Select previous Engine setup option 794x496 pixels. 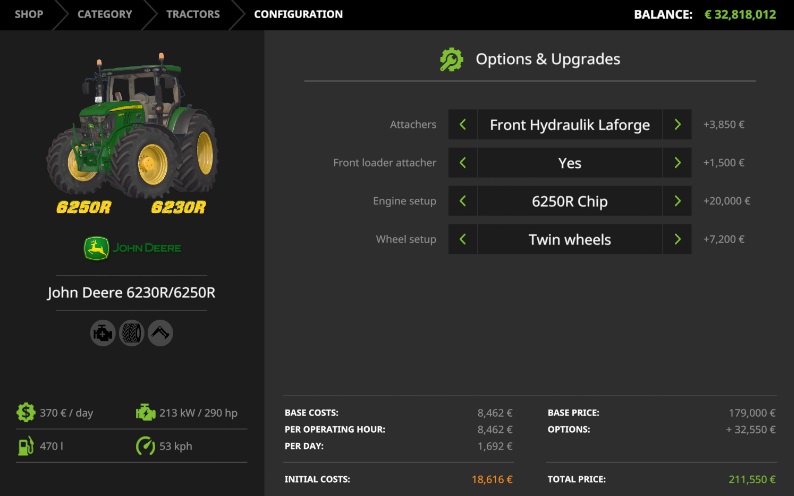[462, 201]
